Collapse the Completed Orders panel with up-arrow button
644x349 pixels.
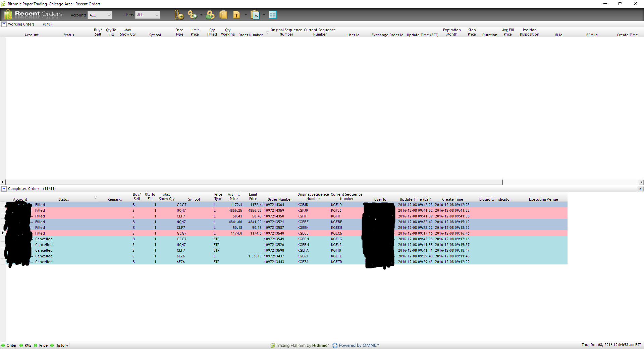(x=641, y=189)
